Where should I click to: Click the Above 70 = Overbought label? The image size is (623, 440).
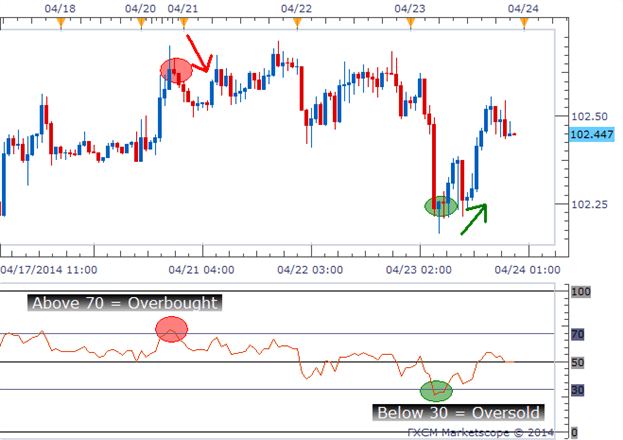(124, 303)
